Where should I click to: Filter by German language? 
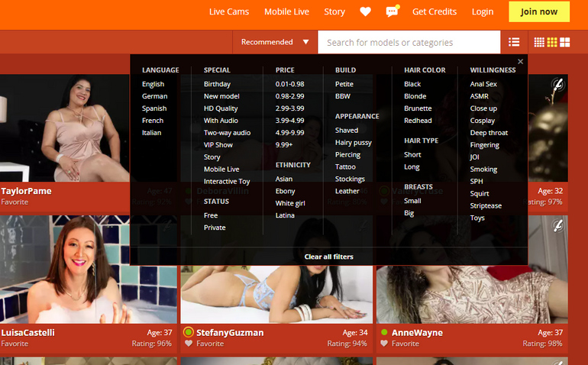coord(154,96)
